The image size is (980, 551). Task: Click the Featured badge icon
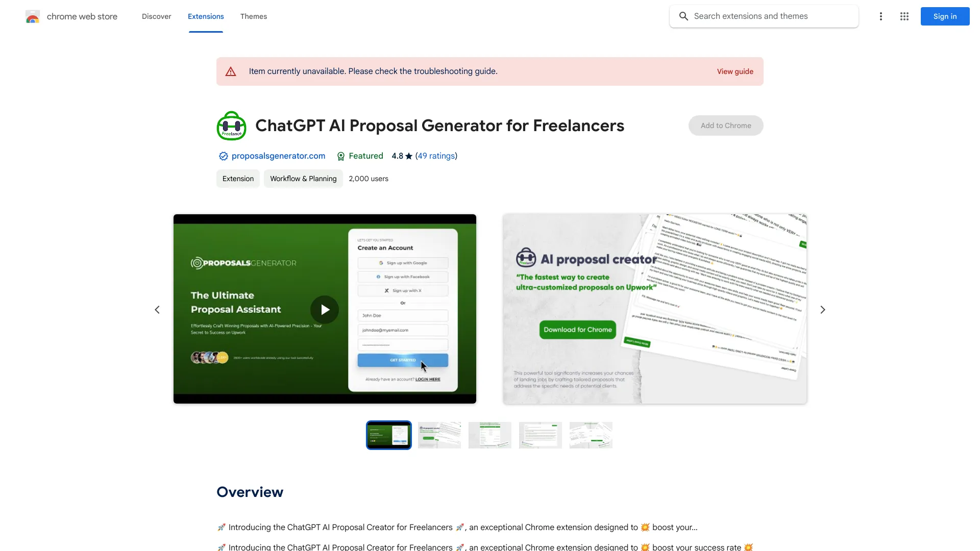tap(340, 156)
